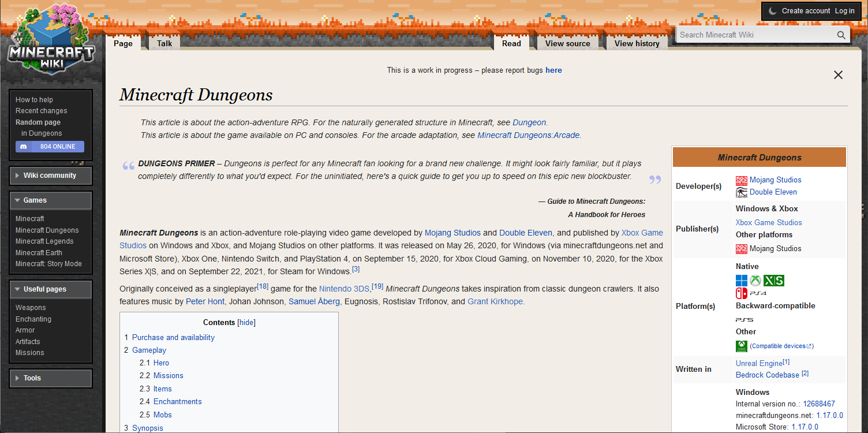
Task: Jump to 2.4 Enchantments contents entry
Action: pos(178,402)
